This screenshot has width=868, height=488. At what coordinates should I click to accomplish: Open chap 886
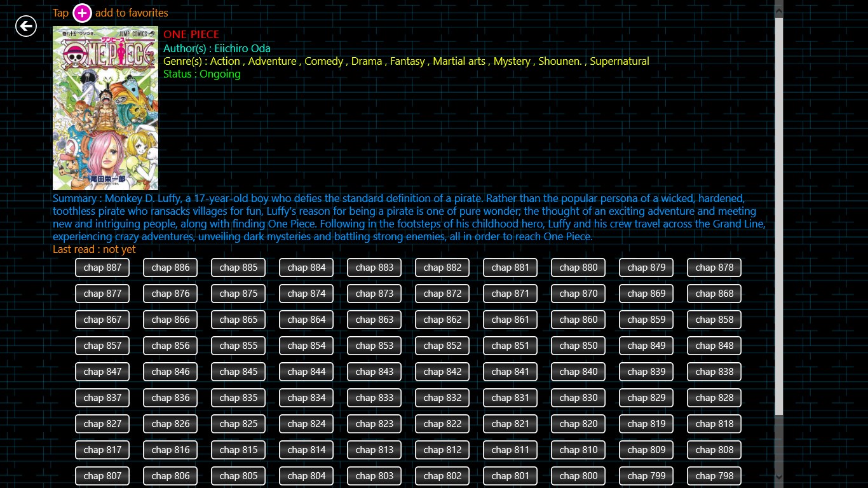170,268
